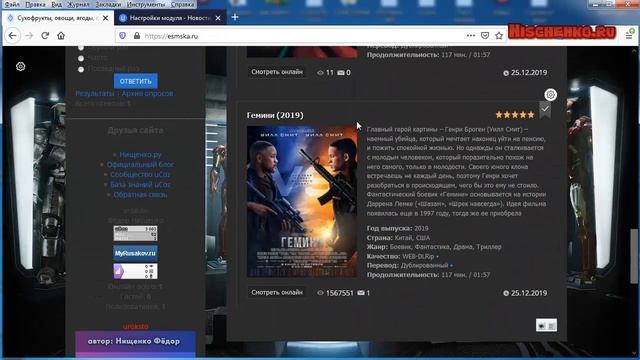Open the Гемини movie poster

(x=302, y=202)
